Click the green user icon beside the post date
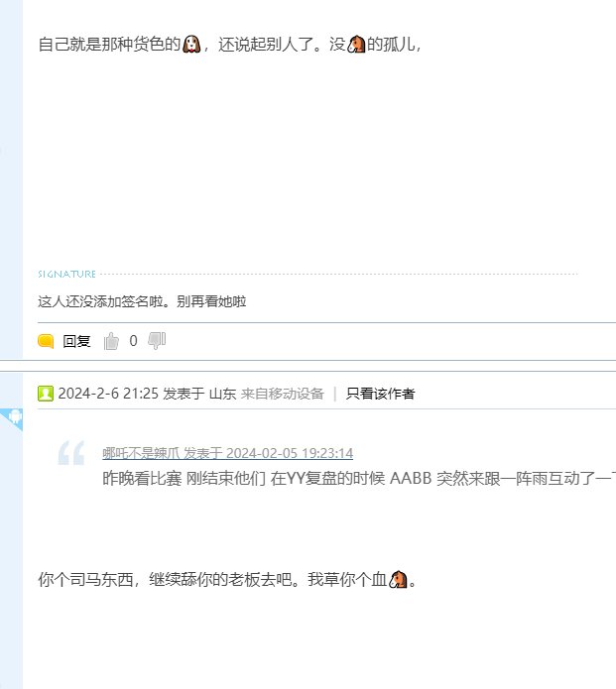Viewport: 616px width, 689px height. (46, 394)
